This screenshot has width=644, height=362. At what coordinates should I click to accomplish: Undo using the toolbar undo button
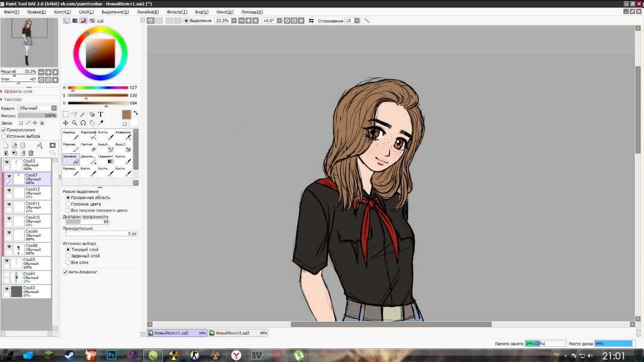click(x=150, y=21)
